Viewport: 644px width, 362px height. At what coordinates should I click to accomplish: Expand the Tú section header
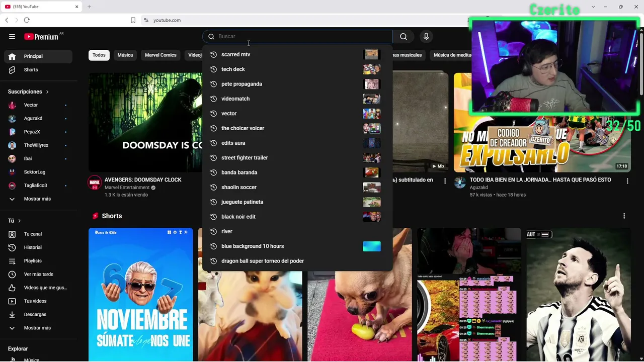(14, 221)
